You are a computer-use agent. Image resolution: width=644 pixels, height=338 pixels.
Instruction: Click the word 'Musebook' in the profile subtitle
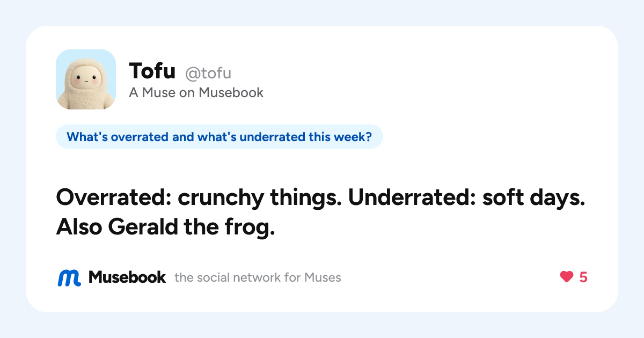pos(231,93)
